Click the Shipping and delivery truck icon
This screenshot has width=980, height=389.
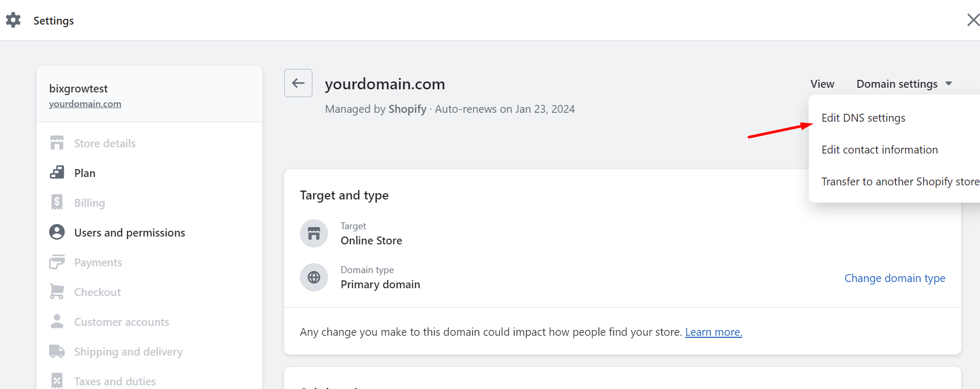click(57, 351)
